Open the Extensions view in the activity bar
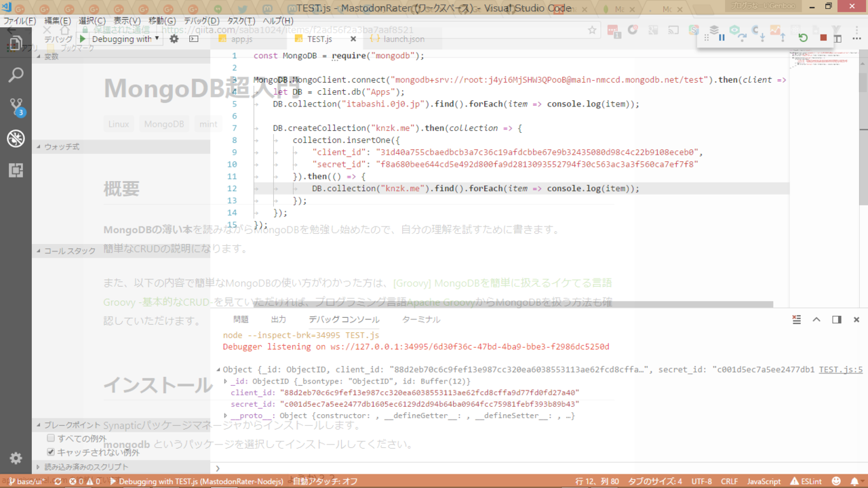The height and width of the screenshot is (488, 868). pyautogui.click(x=16, y=170)
